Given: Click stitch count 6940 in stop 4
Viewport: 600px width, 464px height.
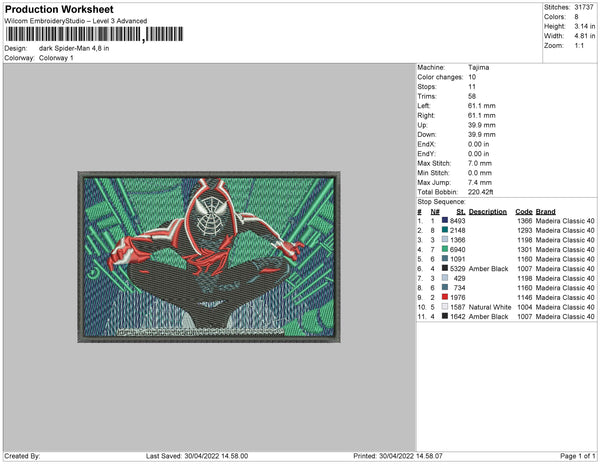Looking at the screenshot, I should 458,249.
